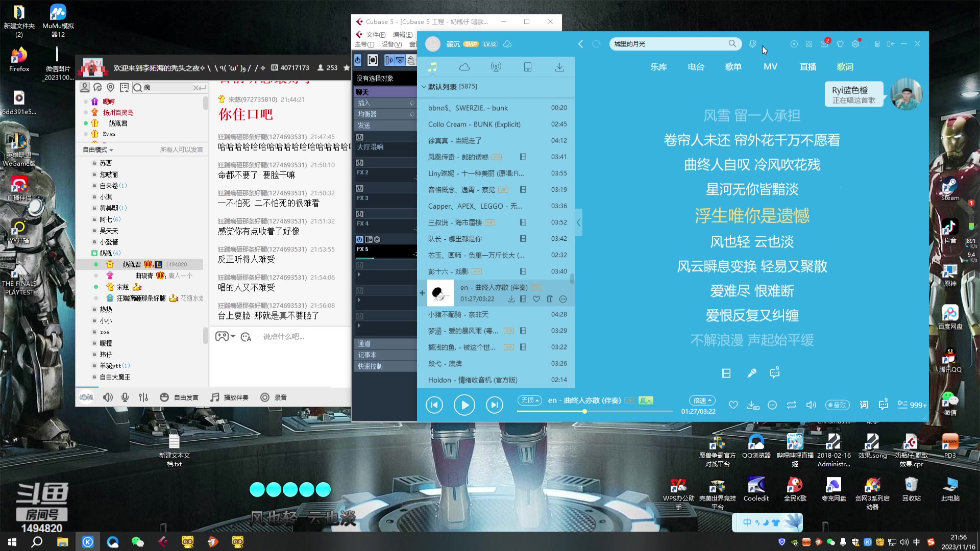Open the 自由模式 dropdown in YY
This screenshot has height=551, width=980.
tap(98, 149)
